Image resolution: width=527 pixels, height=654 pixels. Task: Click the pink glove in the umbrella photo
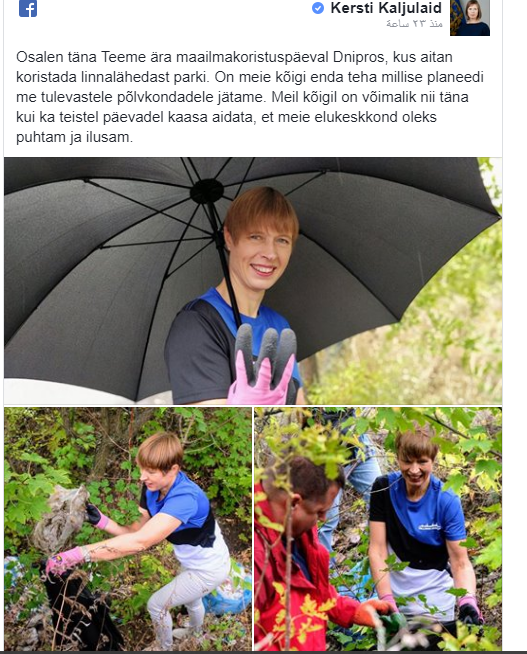click(263, 365)
